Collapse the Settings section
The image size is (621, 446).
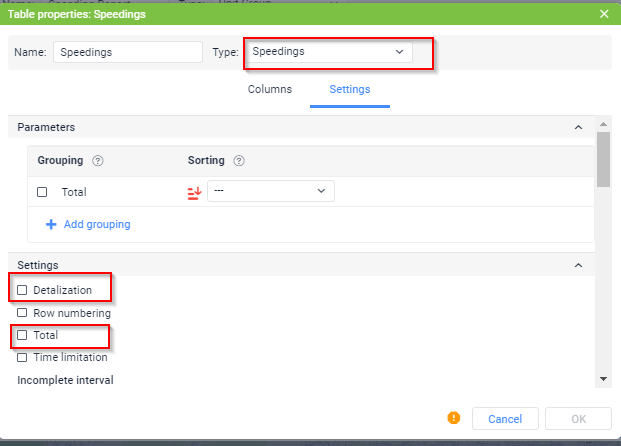tap(578, 265)
